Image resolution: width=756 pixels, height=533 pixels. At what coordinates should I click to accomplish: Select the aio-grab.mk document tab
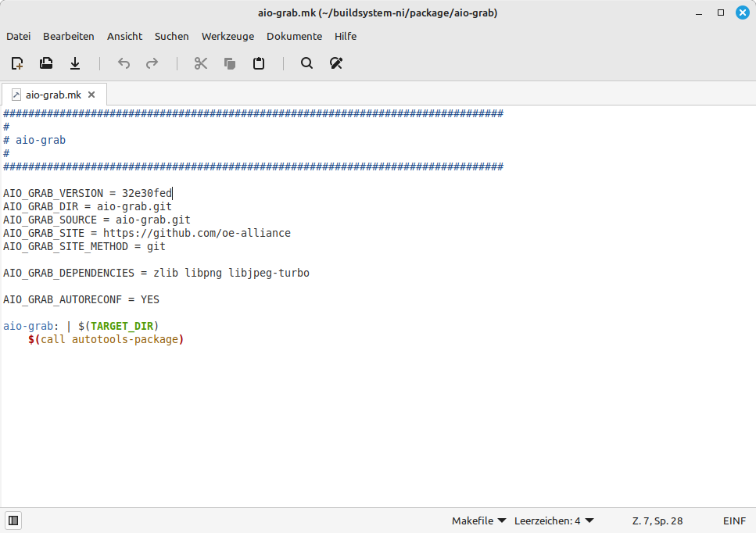(52, 95)
